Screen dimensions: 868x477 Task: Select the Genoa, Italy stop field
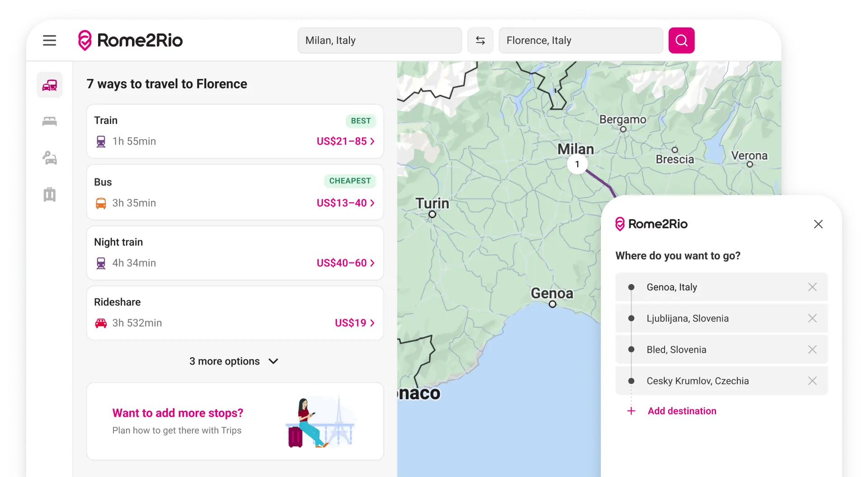click(722, 287)
